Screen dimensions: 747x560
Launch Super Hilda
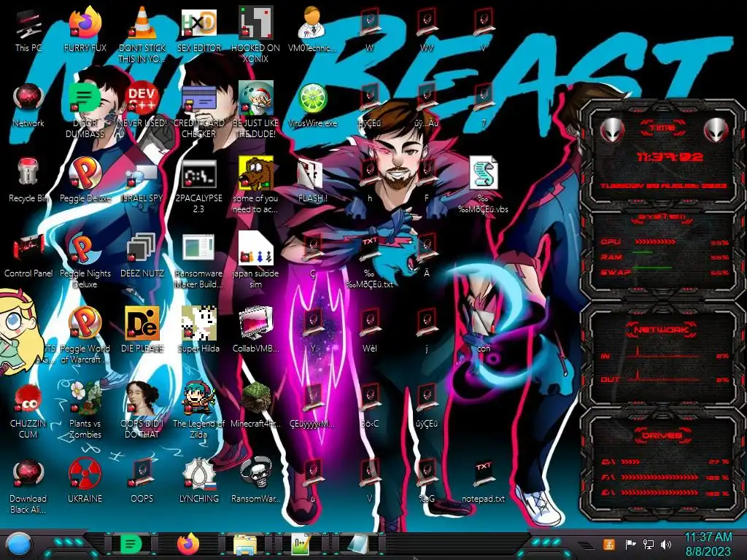pos(199,330)
